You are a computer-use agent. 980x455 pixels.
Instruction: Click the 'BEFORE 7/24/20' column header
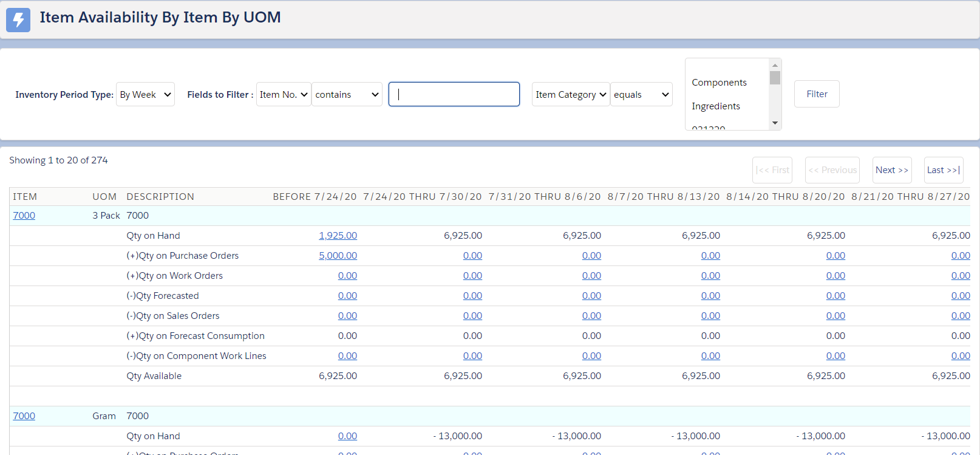pos(315,197)
